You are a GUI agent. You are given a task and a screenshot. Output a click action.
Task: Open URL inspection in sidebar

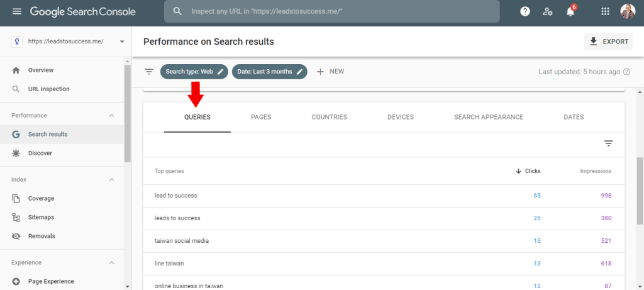click(62, 89)
